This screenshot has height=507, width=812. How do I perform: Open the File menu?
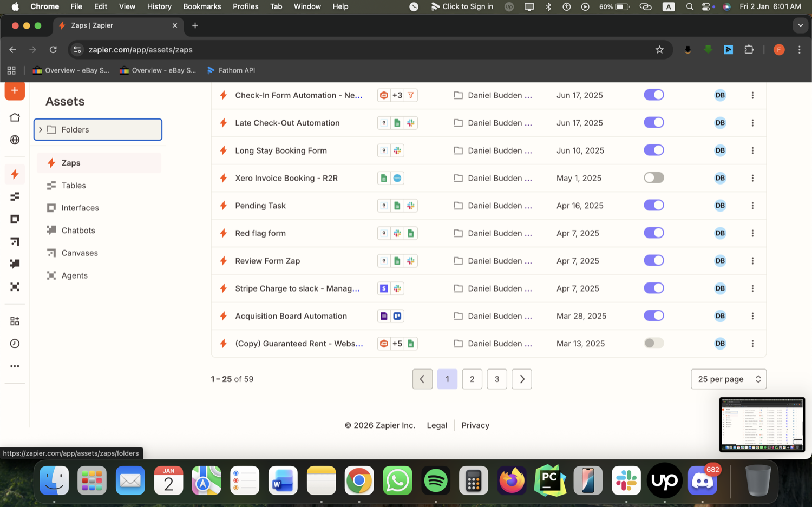[x=76, y=6]
